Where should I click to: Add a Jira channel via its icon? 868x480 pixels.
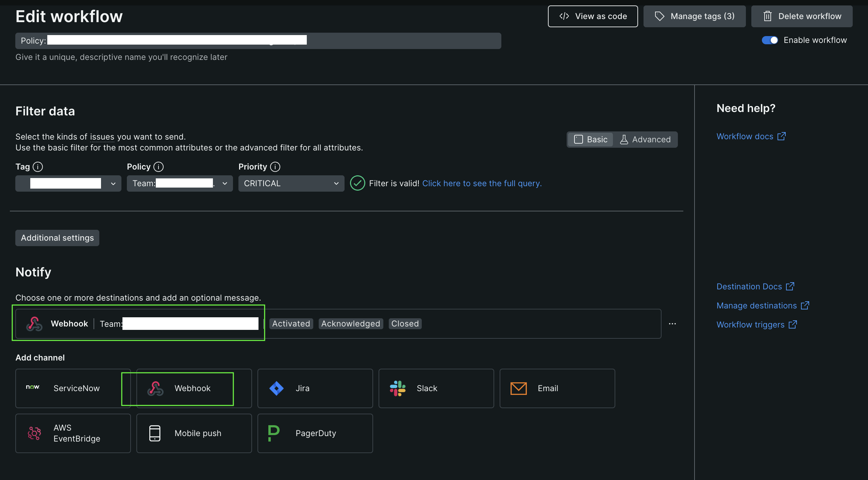[276, 388]
